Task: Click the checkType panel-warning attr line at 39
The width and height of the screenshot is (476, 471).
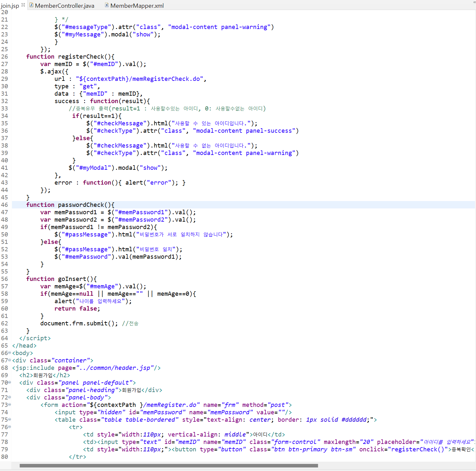Action: (192, 153)
